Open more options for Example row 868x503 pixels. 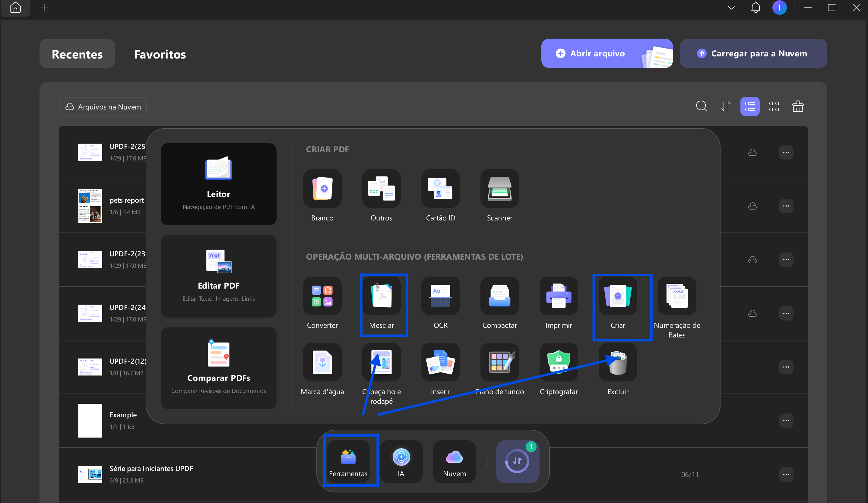786,421
